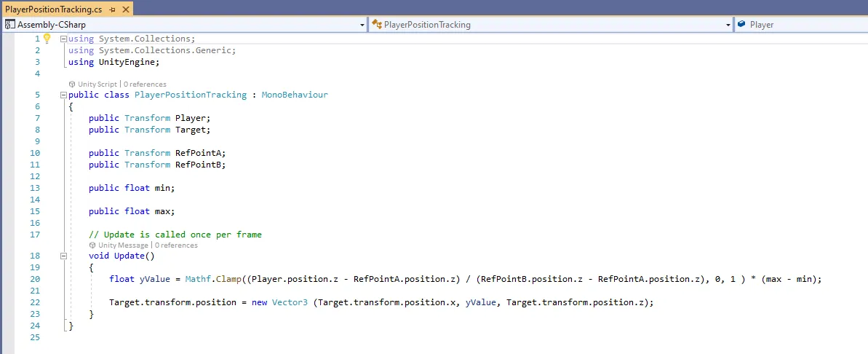Click the 'public float min;' declaration
This screenshot has height=354, width=868.
pos(132,188)
